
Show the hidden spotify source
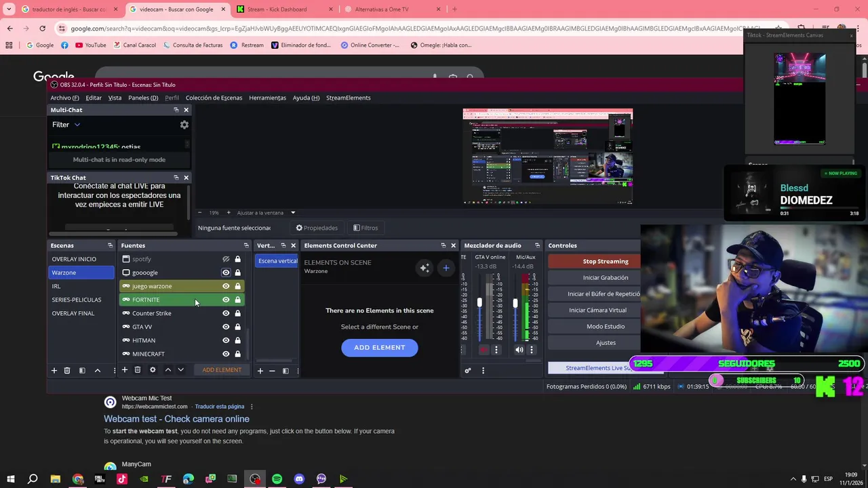(226, 259)
